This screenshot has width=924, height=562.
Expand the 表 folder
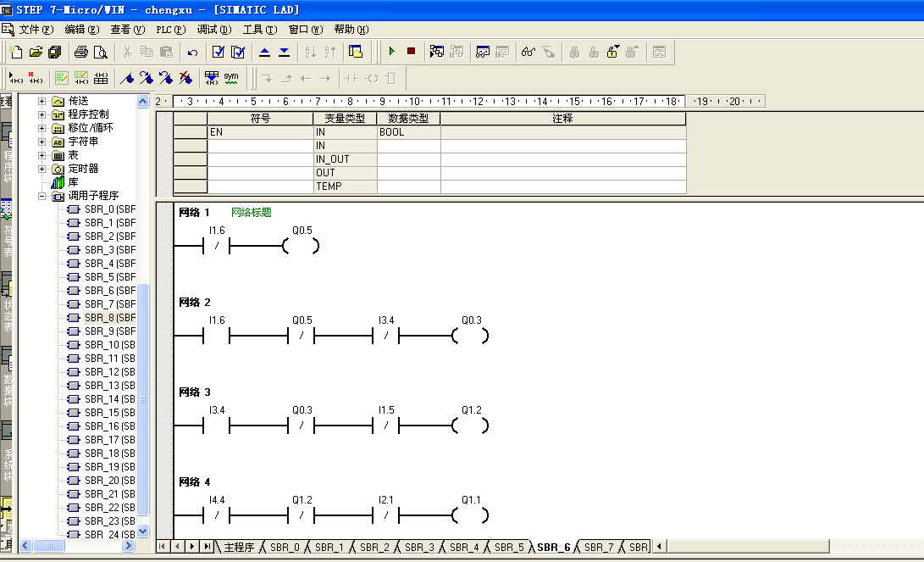(x=41, y=155)
